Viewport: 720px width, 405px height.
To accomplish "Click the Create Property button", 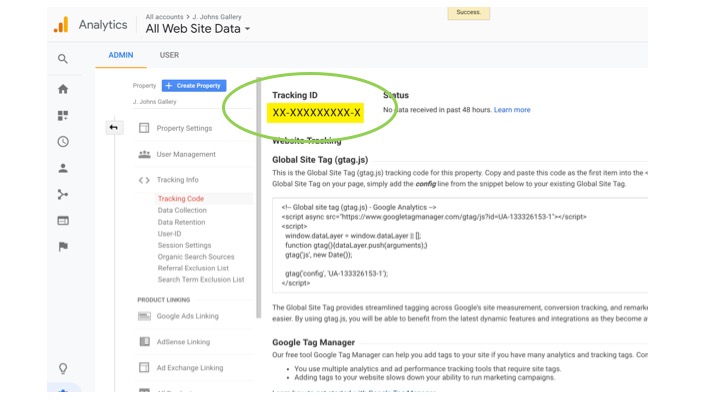I will coord(194,85).
